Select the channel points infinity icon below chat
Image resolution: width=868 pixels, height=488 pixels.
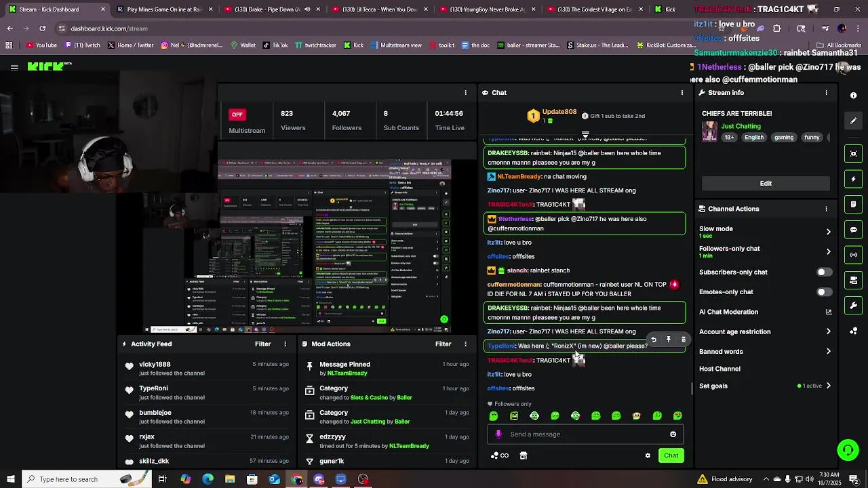click(x=500, y=455)
